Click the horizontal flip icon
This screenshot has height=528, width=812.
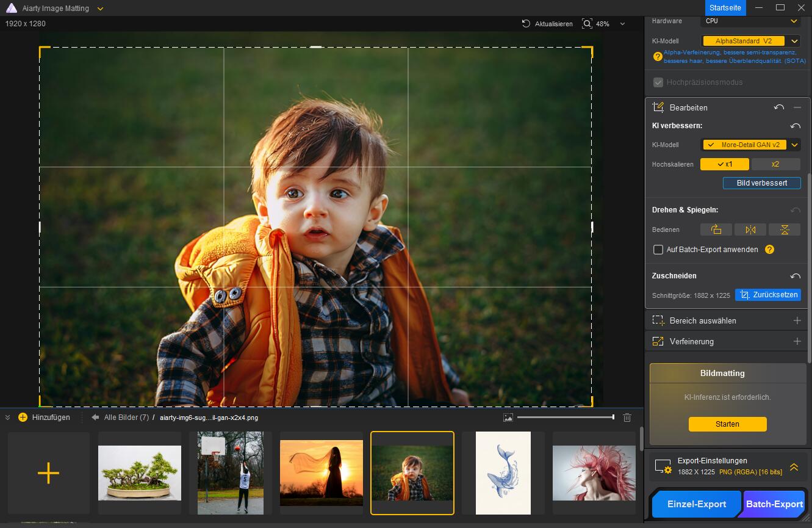pos(750,230)
